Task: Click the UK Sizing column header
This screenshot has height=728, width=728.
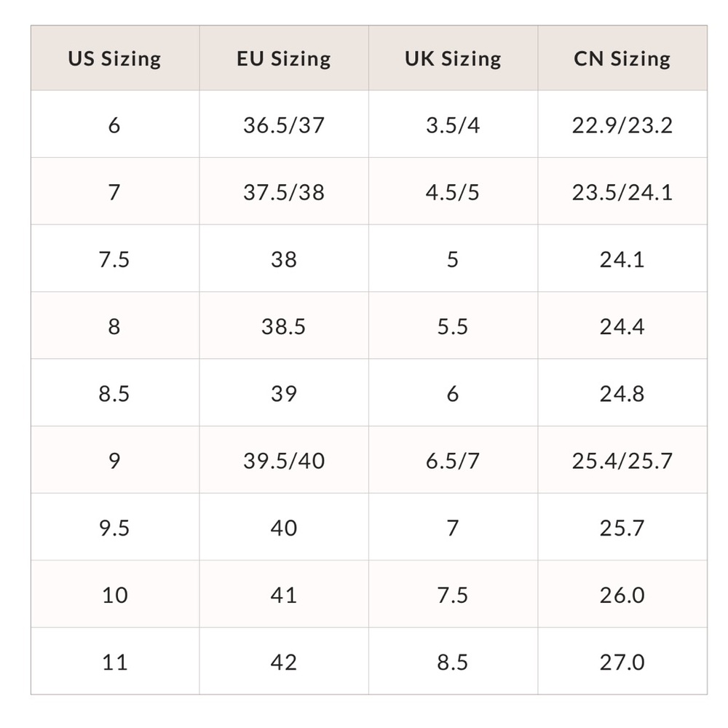Action: (453, 58)
